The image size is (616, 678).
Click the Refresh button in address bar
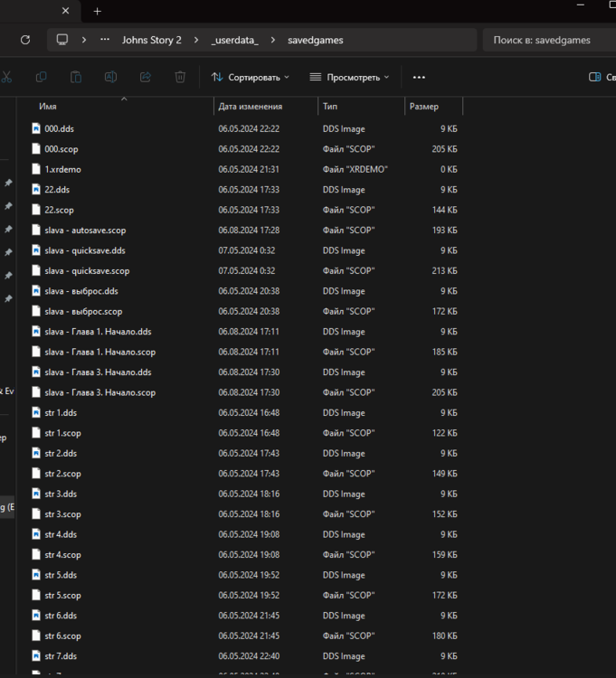coord(25,40)
